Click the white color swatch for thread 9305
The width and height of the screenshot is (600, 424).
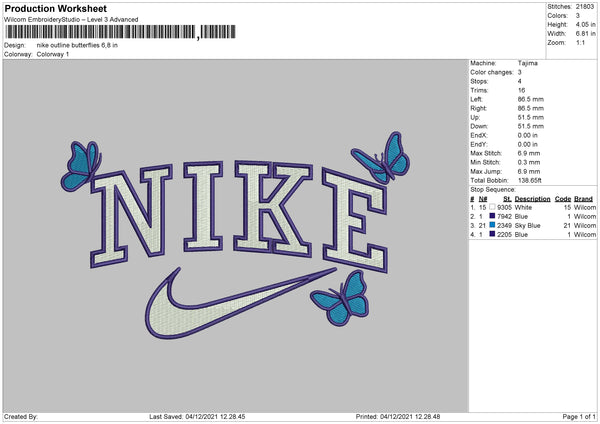tap(492, 207)
